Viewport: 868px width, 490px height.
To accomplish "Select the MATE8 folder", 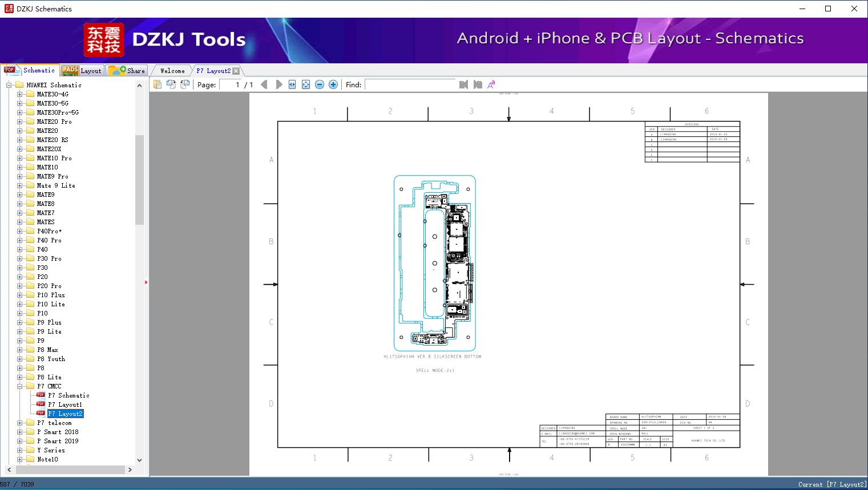I will [x=46, y=204].
